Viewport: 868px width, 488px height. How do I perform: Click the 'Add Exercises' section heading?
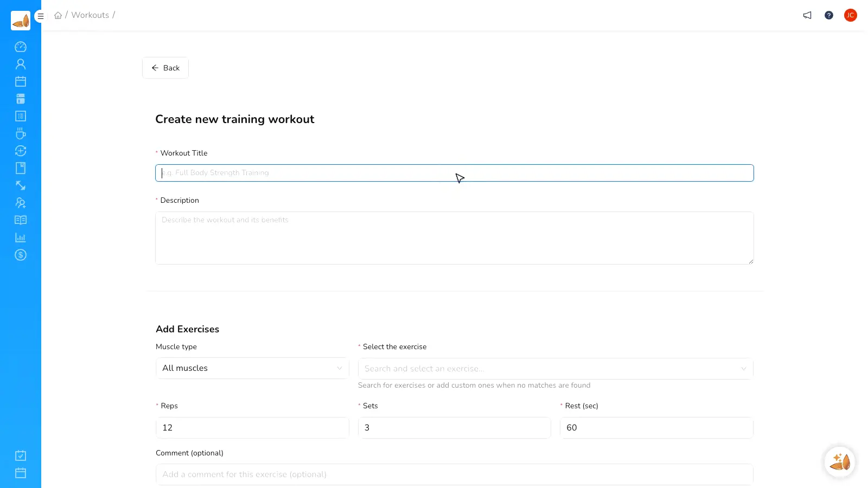[x=188, y=329]
